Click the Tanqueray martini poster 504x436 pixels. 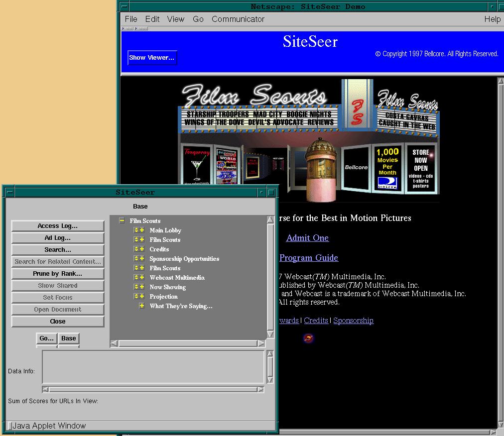pos(197,165)
